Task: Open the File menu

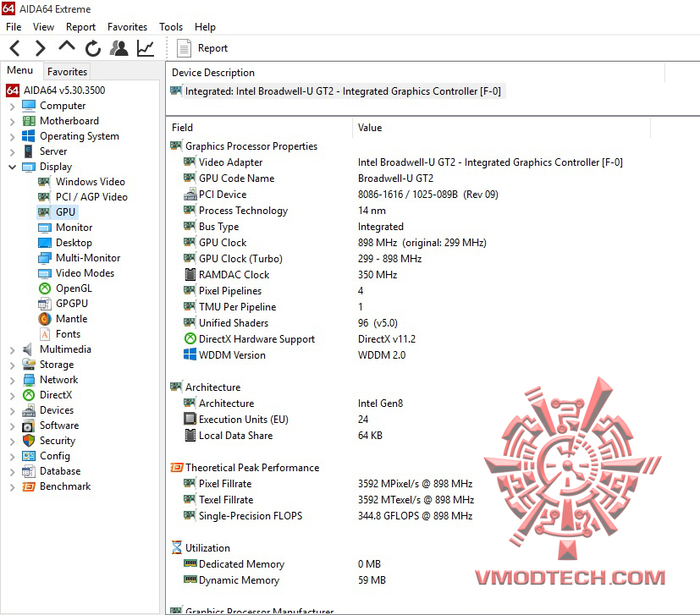Action: (14, 27)
